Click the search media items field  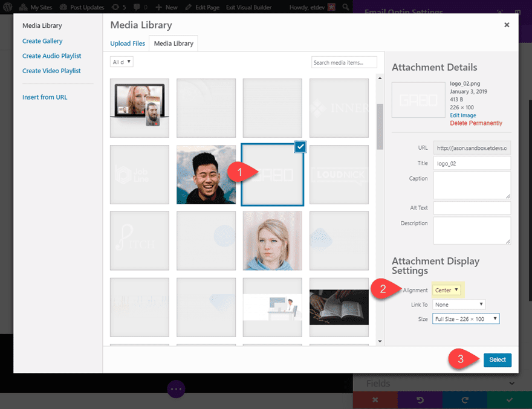click(x=344, y=62)
